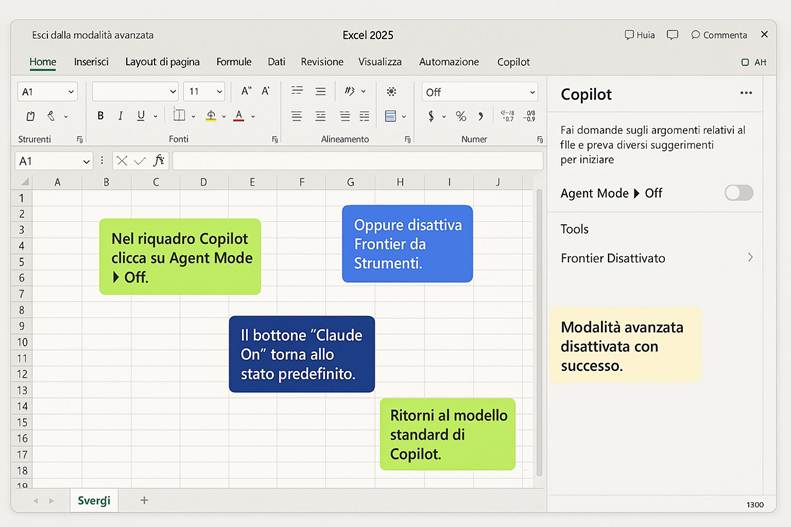Expand the Frontier Disattivato row chevron
Image resolution: width=791 pixels, height=527 pixels.
(750, 258)
